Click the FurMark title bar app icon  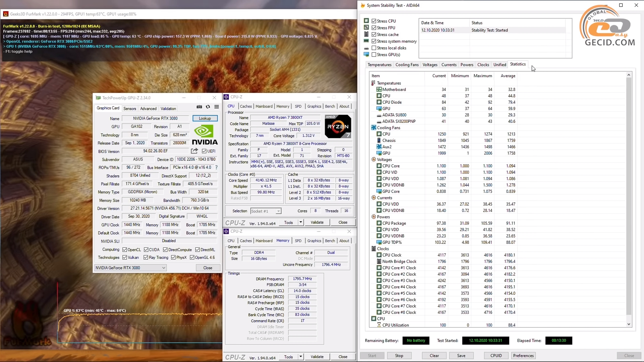(6, 14)
